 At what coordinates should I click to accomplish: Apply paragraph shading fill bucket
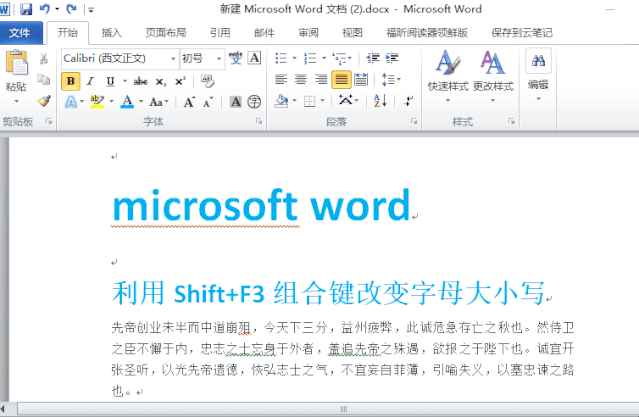281,101
